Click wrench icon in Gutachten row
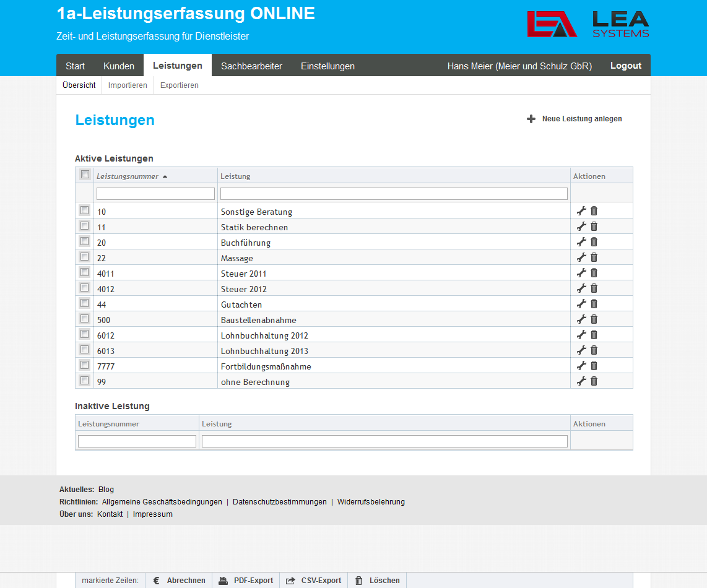 click(581, 303)
